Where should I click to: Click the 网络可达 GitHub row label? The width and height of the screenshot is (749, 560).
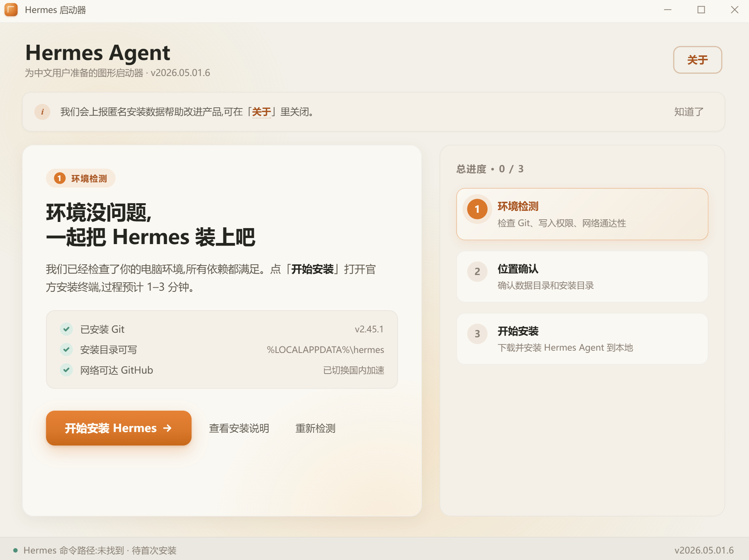pyautogui.click(x=117, y=370)
